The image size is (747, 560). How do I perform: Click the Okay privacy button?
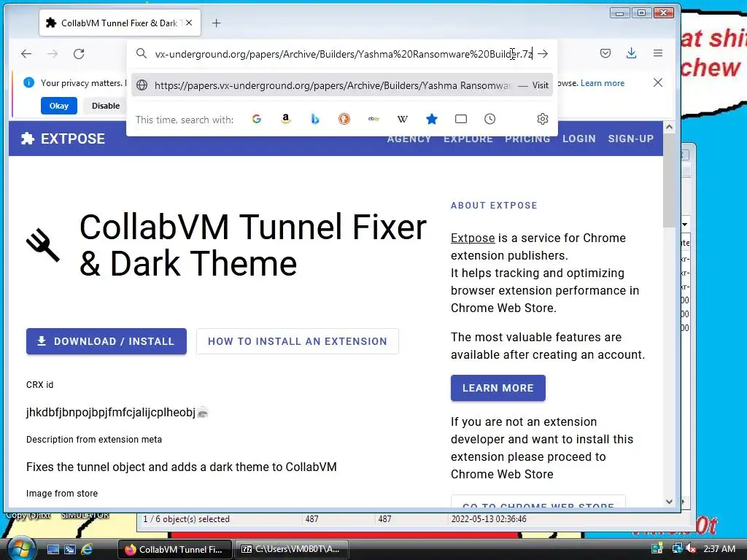59,106
